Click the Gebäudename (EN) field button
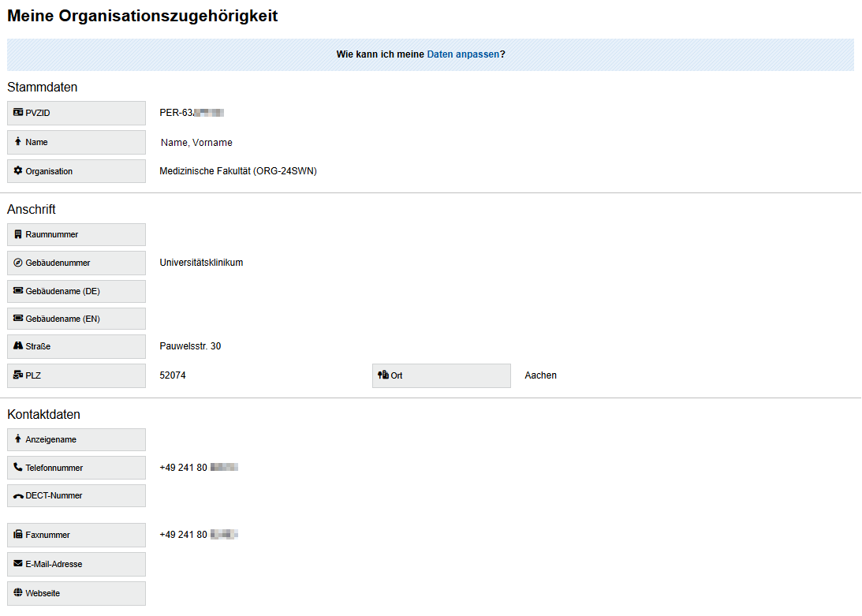The image size is (862, 616). (76, 319)
